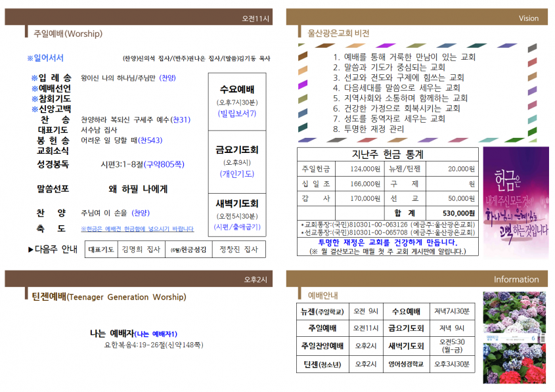Click the offering poster image with purple background
The width and height of the screenshot is (555, 392).
point(516,201)
